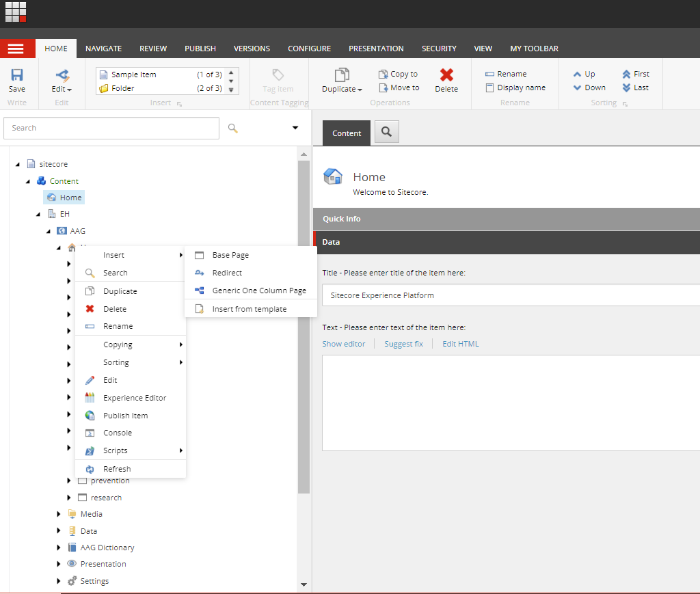Expand the prevention tree node
This screenshot has width=700, height=594.
click(69, 481)
